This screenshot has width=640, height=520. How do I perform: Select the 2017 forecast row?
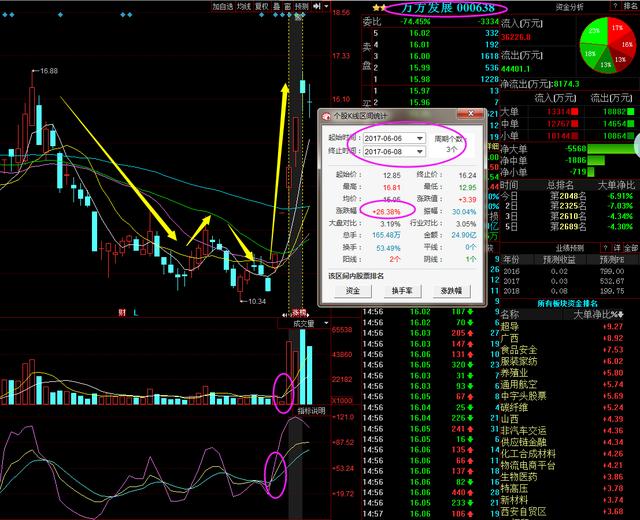click(x=563, y=281)
